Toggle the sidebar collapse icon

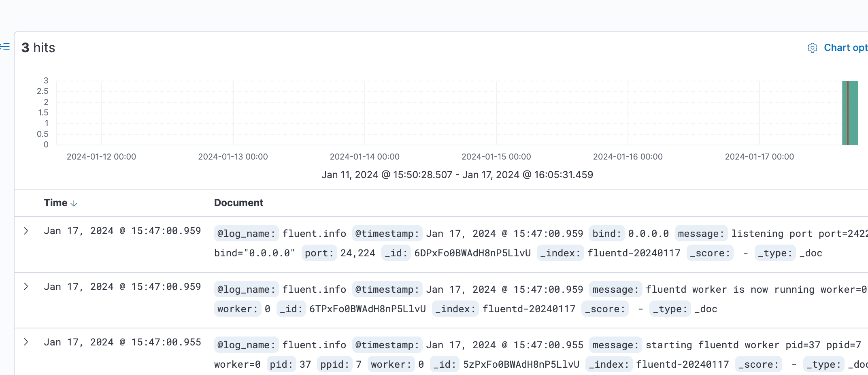(5, 47)
